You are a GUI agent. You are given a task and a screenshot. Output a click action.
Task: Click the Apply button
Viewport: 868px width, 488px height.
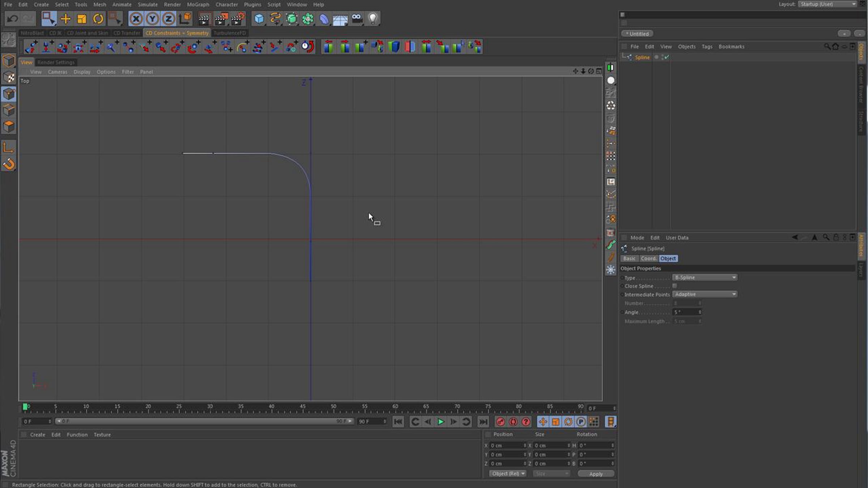coord(596,474)
